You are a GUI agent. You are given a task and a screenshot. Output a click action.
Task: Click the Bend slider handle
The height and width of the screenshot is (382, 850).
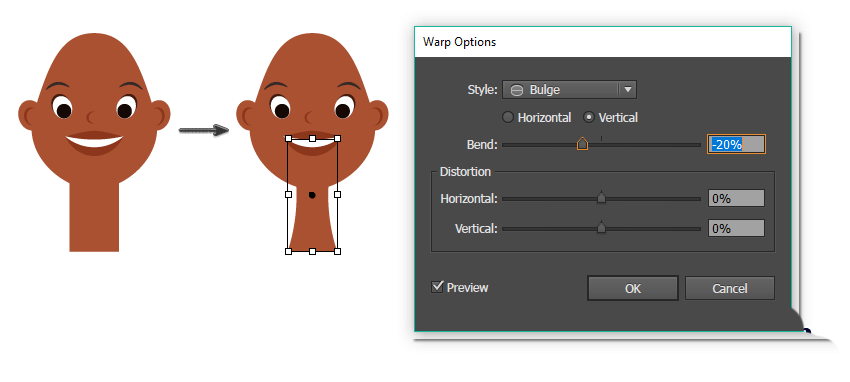click(x=582, y=144)
